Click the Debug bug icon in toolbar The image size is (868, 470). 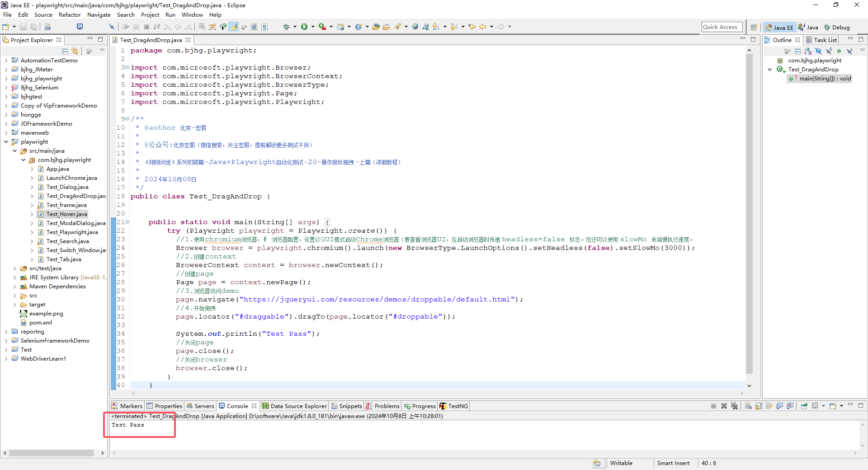[x=286, y=27]
